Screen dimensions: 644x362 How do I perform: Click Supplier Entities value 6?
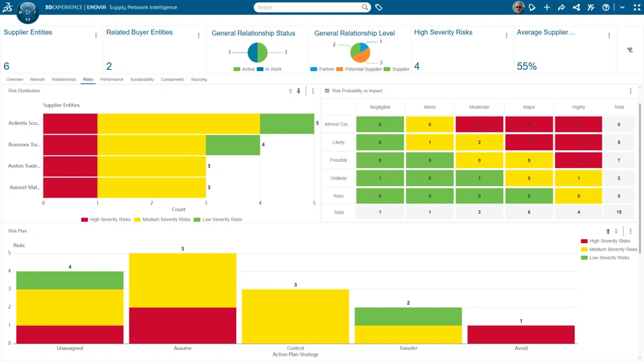point(7,66)
